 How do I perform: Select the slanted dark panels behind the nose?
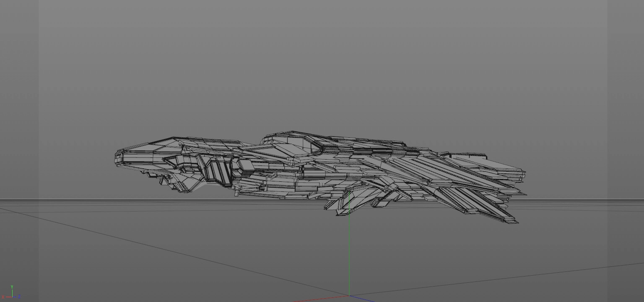pyautogui.click(x=218, y=172)
